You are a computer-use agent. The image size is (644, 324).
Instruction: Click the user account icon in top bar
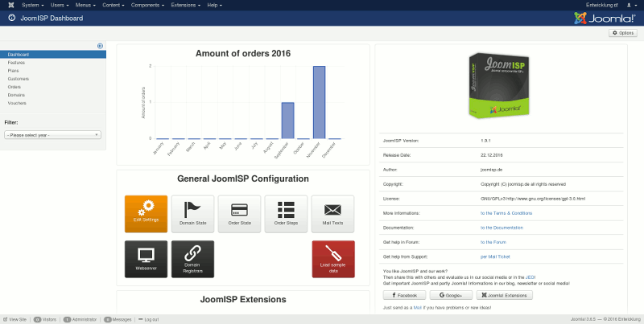pyautogui.click(x=630, y=5)
